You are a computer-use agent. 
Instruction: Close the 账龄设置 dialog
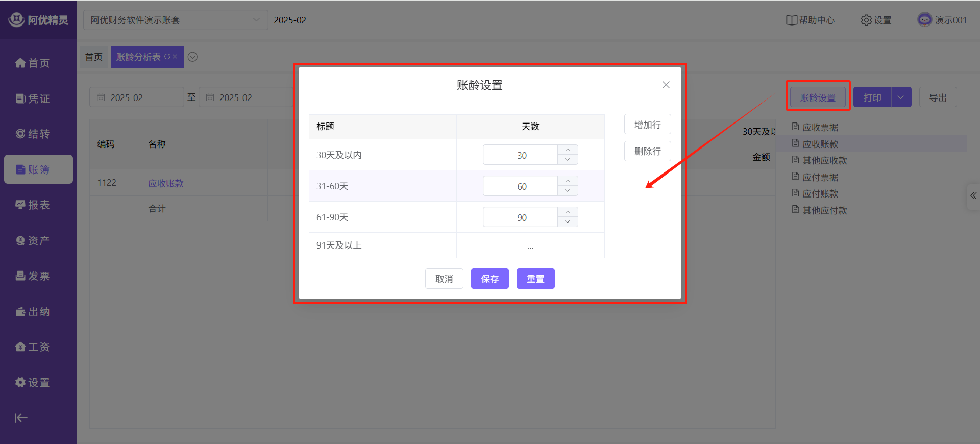pyautogui.click(x=666, y=85)
